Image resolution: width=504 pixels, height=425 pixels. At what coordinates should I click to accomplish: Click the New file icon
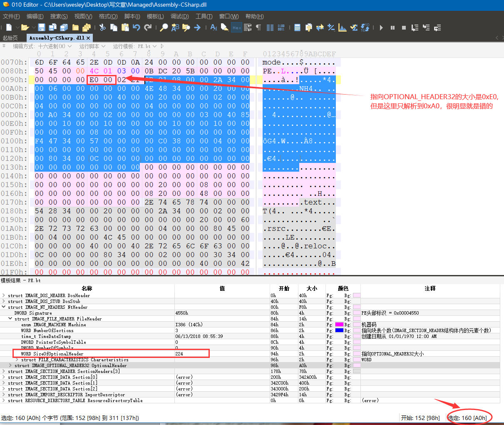point(9,27)
